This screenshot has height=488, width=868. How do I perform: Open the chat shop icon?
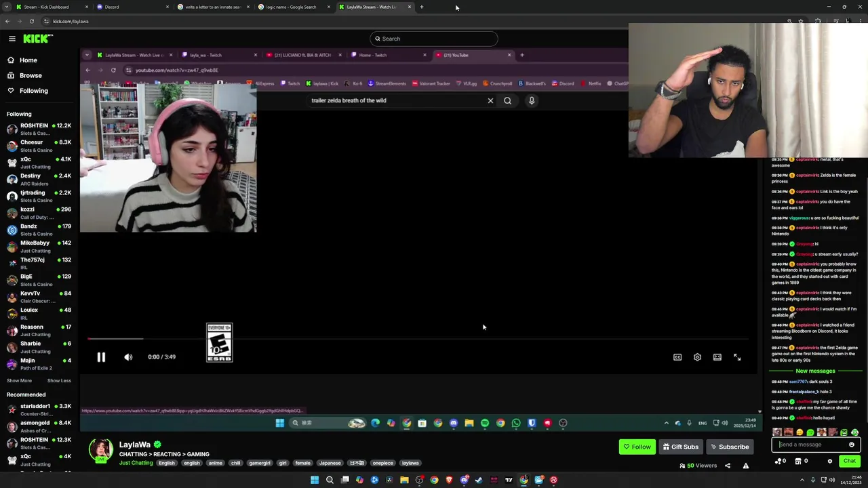point(798,461)
